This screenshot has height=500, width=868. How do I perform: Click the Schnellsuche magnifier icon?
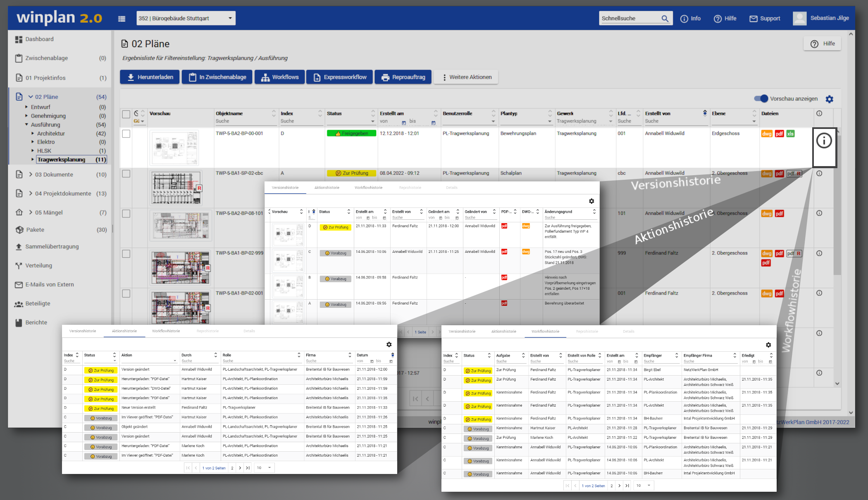tap(665, 19)
